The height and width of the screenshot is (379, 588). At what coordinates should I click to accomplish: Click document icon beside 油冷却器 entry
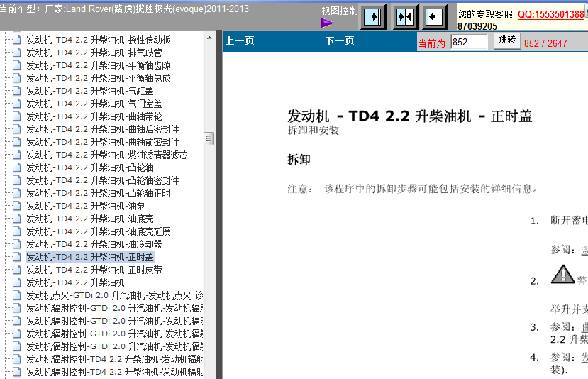click(16, 244)
